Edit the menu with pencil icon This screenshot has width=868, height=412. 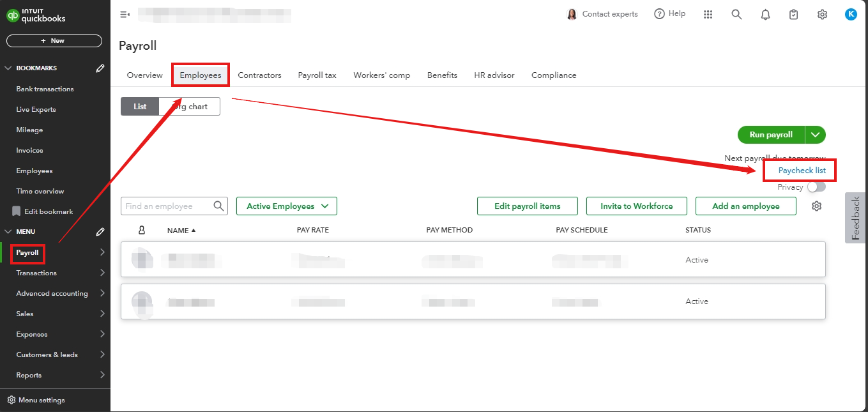(100, 231)
